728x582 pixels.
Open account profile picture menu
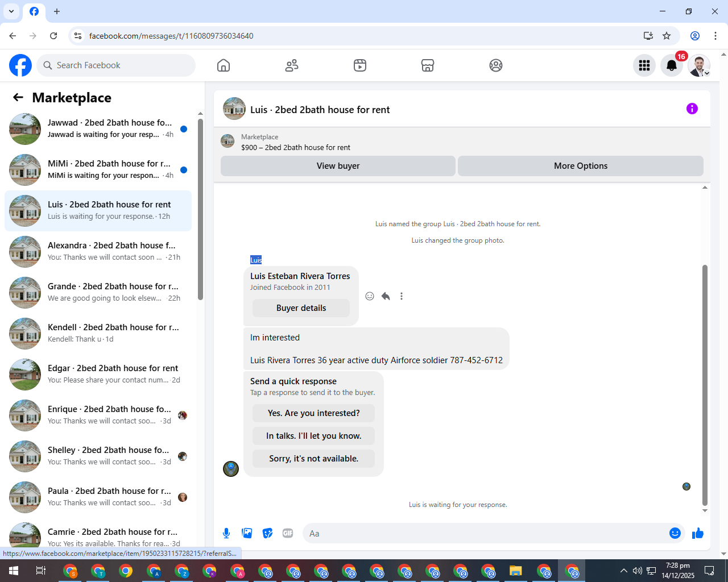tap(699, 65)
